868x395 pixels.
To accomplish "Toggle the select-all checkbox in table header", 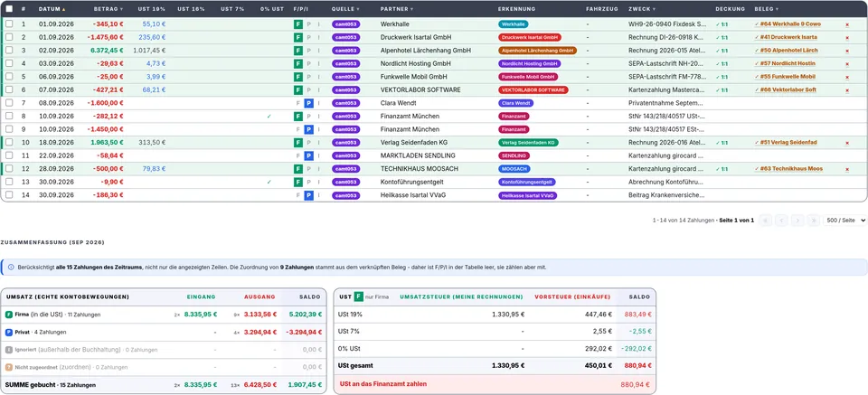I will click(9, 9).
